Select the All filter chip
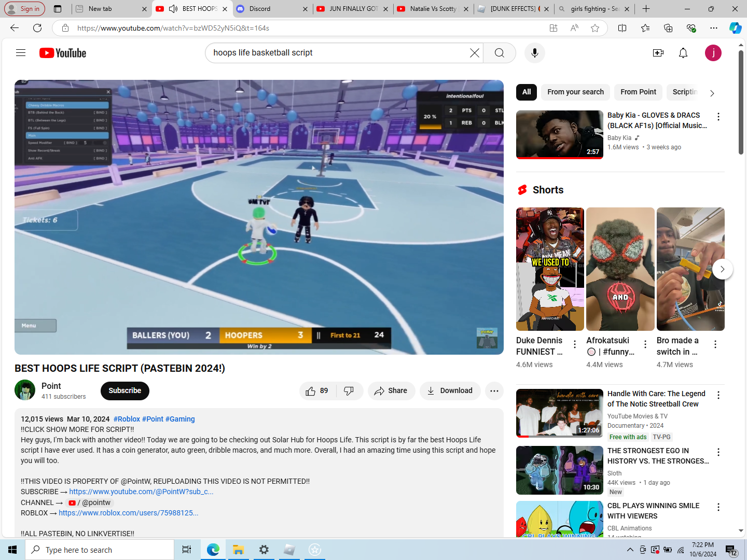 pos(527,92)
